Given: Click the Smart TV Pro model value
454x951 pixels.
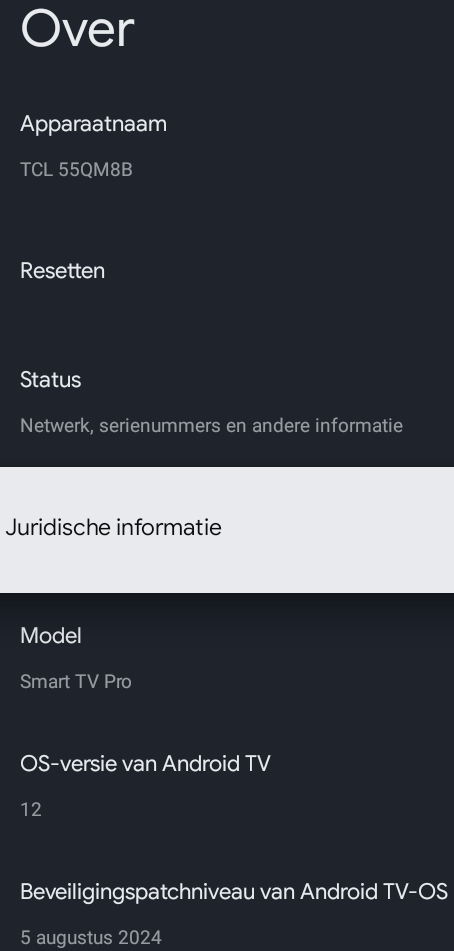Looking at the screenshot, I should 76,682.
